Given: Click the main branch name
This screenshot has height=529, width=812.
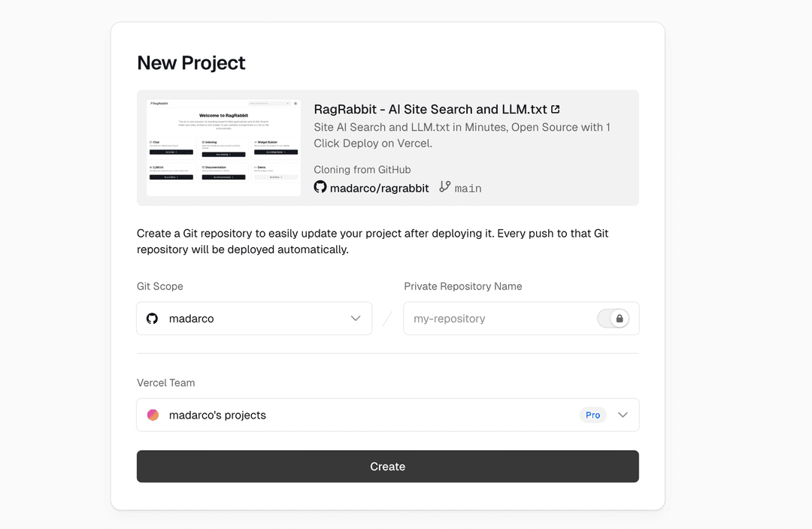Looking at the screenshot, I should pyautogui.click(x=468, y=188).
